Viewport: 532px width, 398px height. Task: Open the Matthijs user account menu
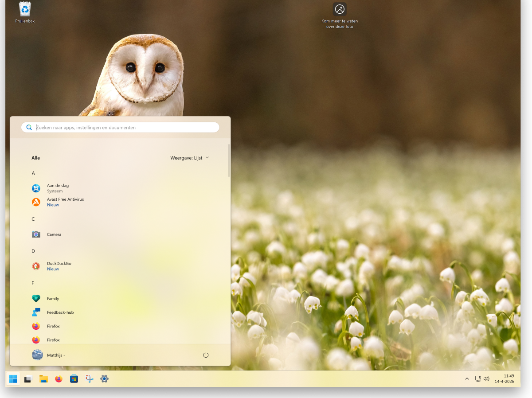click(x=49, y=355)
